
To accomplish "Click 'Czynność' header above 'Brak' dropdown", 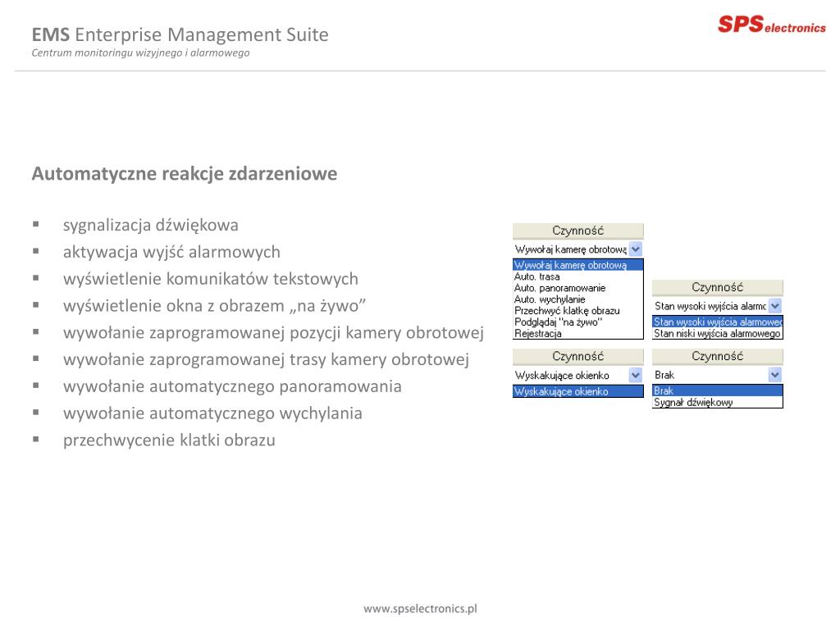I will 718,356.
